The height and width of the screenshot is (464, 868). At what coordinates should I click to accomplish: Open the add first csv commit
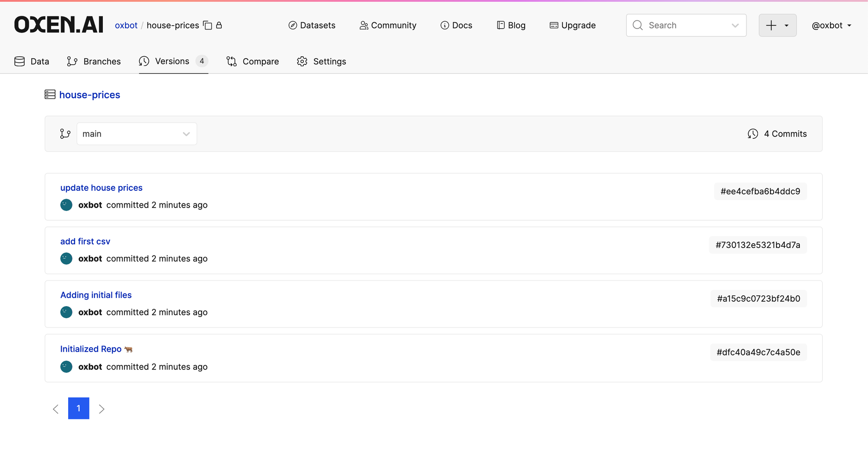(85, 242)
